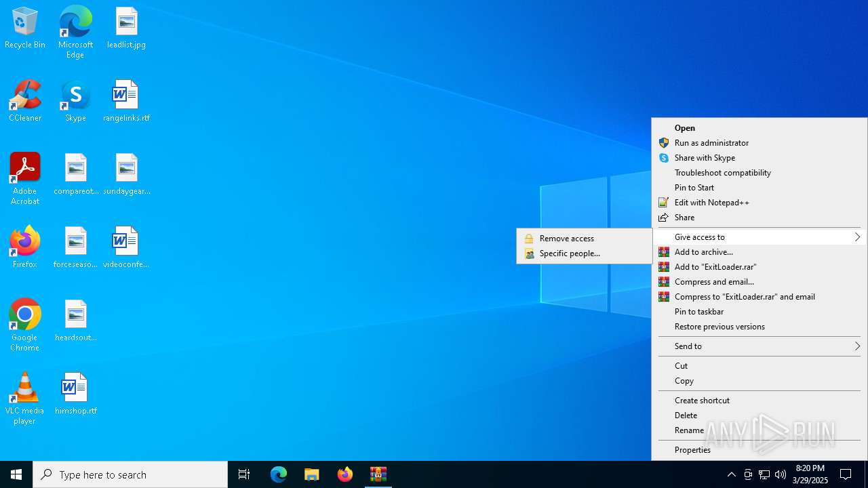This screenshot has width=868, height=488.
Task: Select the Firefox desktop shortcut
Action: pos(25,248)
